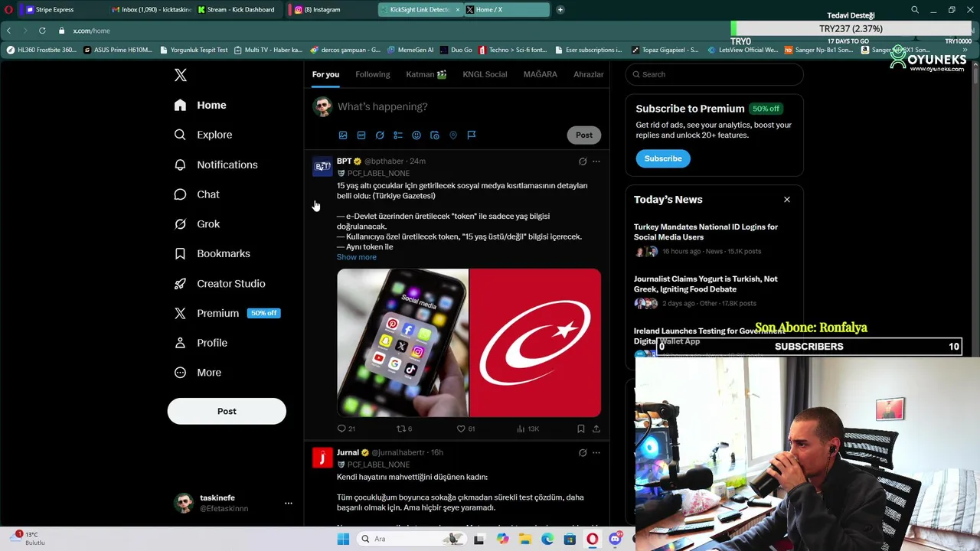Open Grok icon on the Jurnal post
The image size is (980, 551).
583,452
